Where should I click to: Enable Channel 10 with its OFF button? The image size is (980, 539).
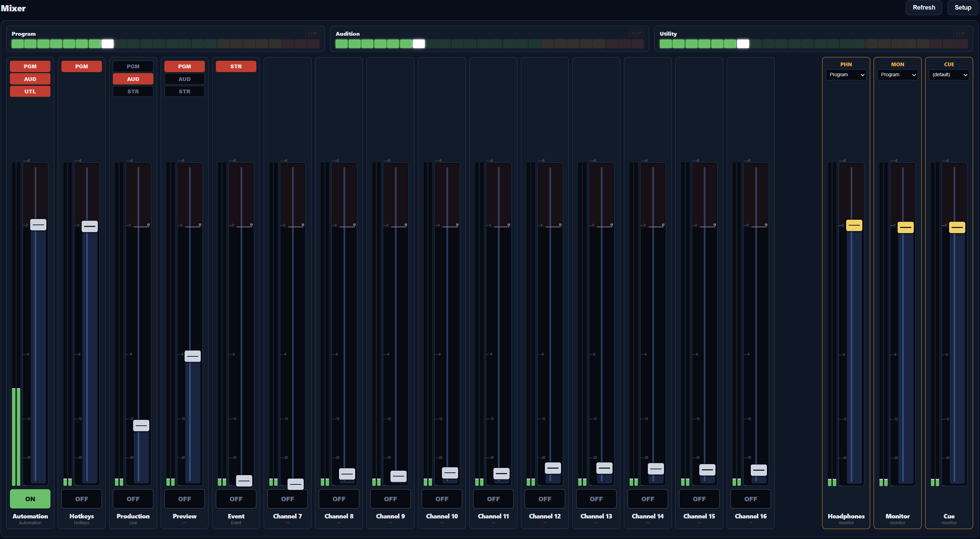coord(442,498)
